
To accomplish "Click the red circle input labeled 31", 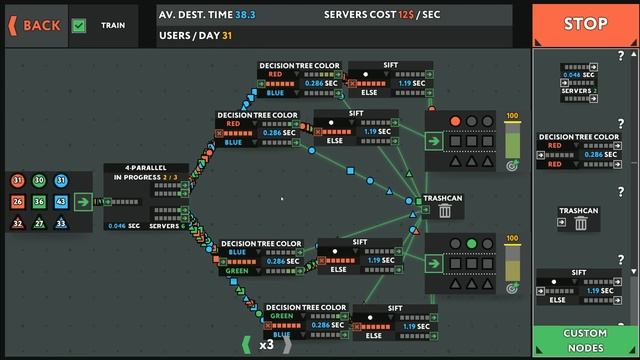I will pyautogui.click(x=18, y=180).
